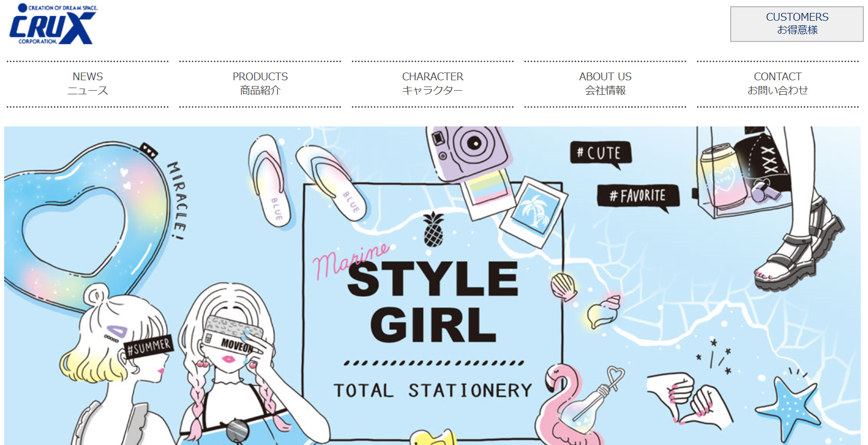
Task: Click the STYLE GIRL banner title
Action: [433, 302]
